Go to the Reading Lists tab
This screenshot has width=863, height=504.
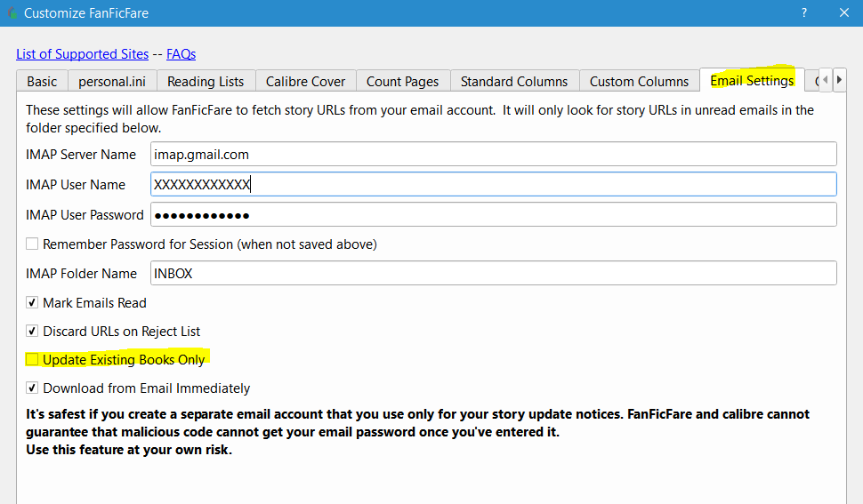[206, 81]
